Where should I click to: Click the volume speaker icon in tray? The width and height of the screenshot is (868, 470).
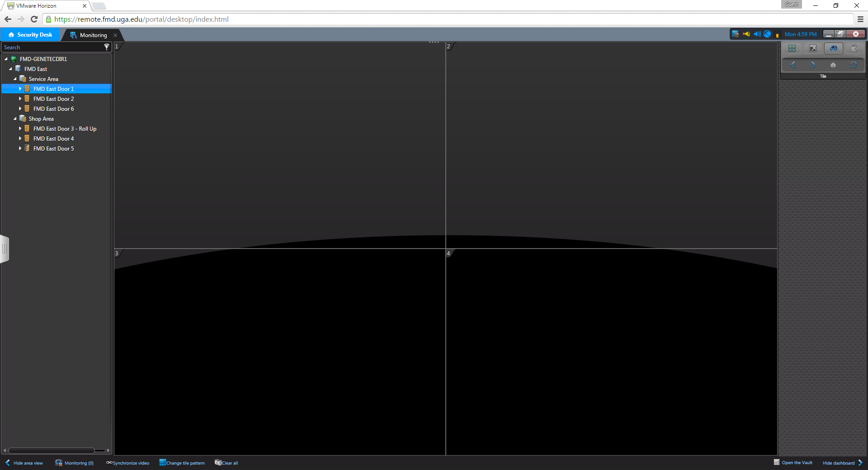point(757,34)
